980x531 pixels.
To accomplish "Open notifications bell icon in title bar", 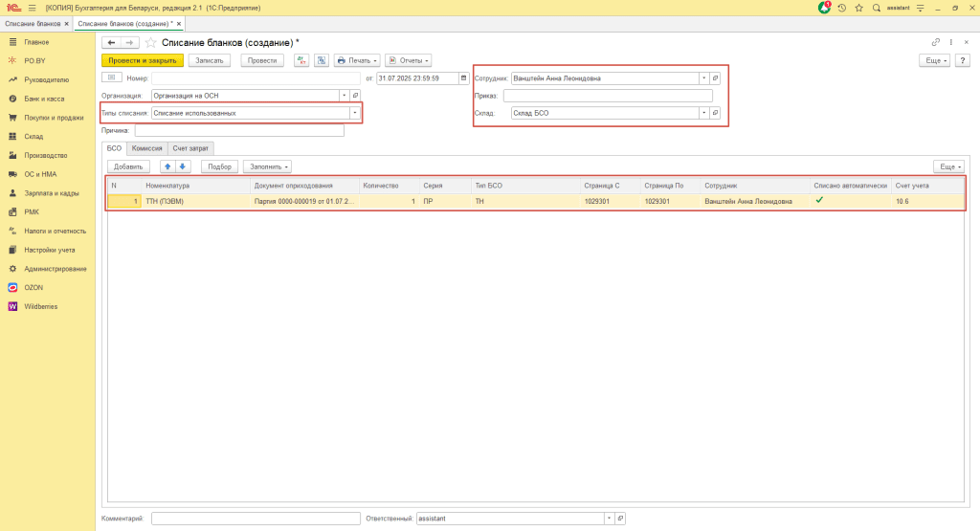I will tap(824, 8).
